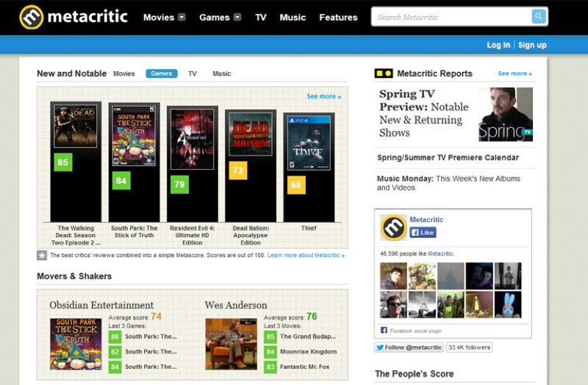Open Dead Nation cover thumbnail
Viewport: 588px width, 385px height.
251,134
